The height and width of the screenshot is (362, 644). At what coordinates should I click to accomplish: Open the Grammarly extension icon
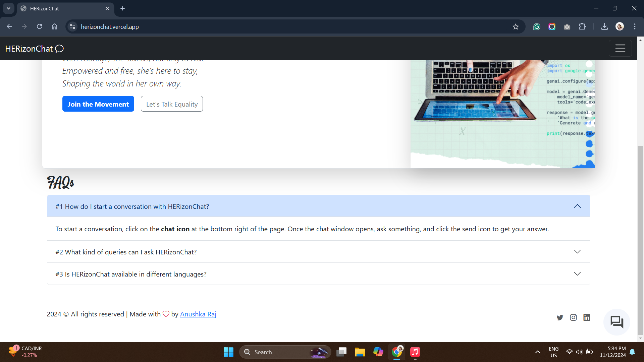tap(537, 27)
